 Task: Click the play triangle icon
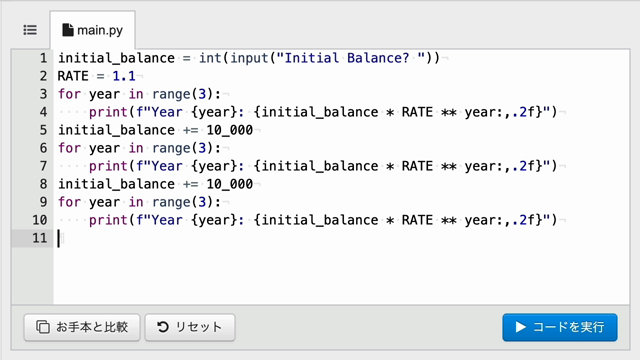tap(520, 327)
